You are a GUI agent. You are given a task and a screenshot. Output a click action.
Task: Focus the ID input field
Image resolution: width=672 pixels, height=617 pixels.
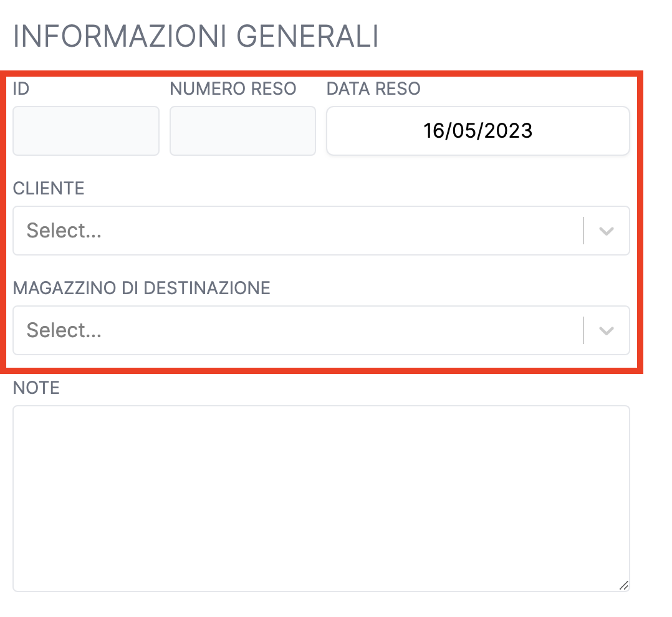(86, 131)
